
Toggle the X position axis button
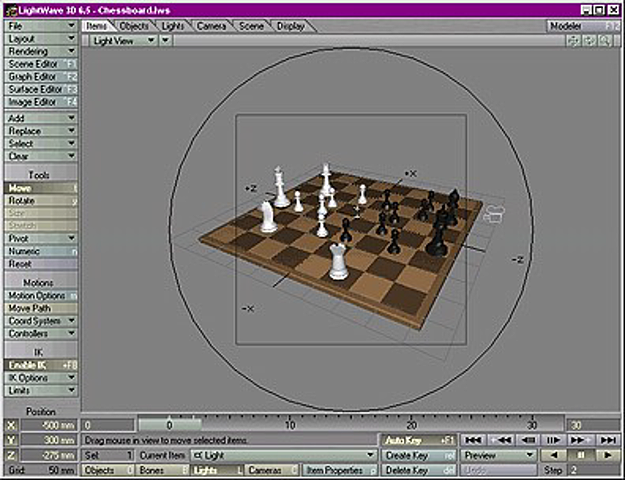tap(11, 426)
